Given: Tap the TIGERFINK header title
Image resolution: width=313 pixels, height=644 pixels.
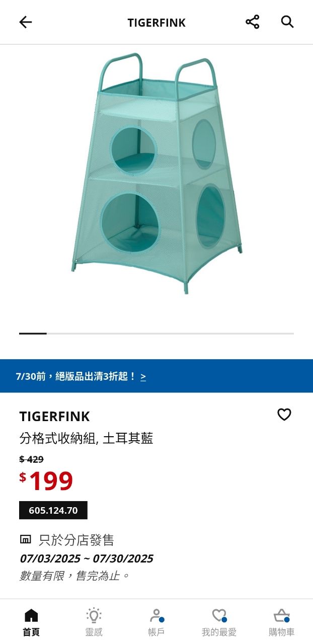Looking at the screenshot, I should (x=156, y=23).
